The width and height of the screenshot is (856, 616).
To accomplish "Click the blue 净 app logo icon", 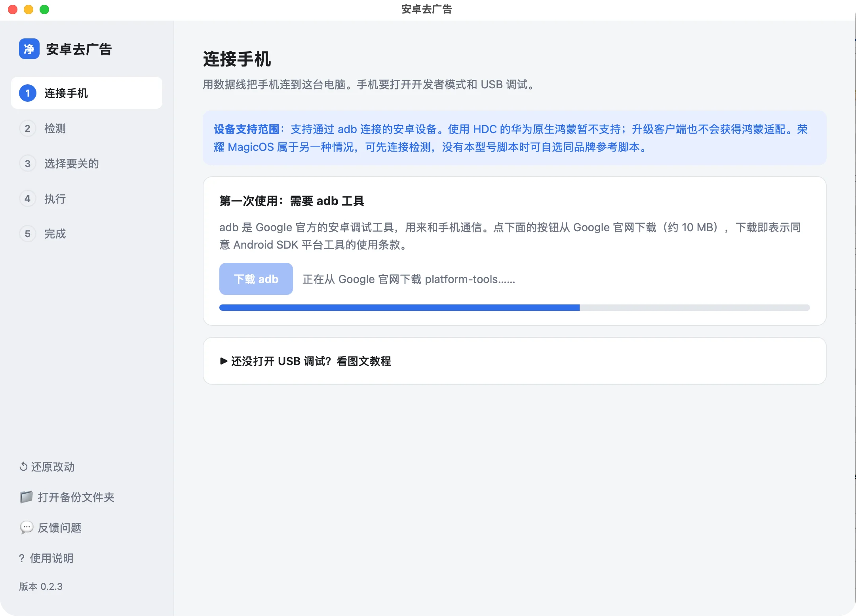I will [x=29, y=49].
